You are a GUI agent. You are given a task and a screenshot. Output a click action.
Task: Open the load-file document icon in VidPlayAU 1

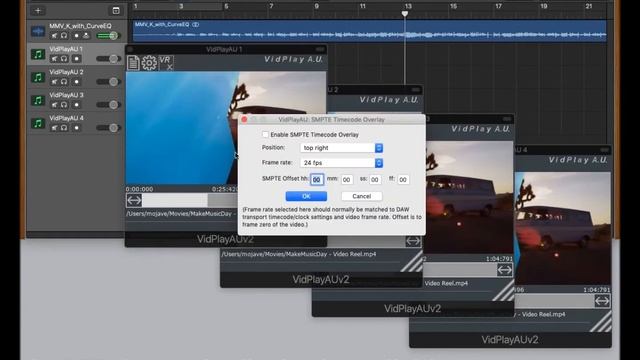click(133, 63)
